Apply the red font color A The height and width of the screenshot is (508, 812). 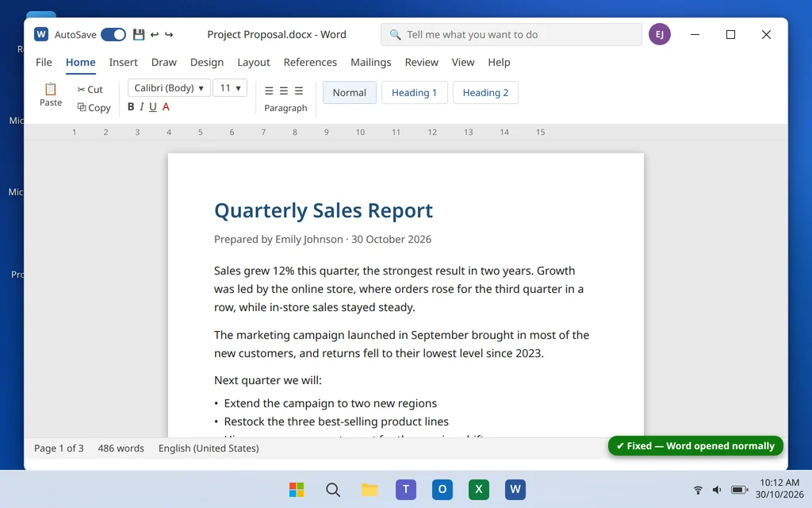click(166, 107)
